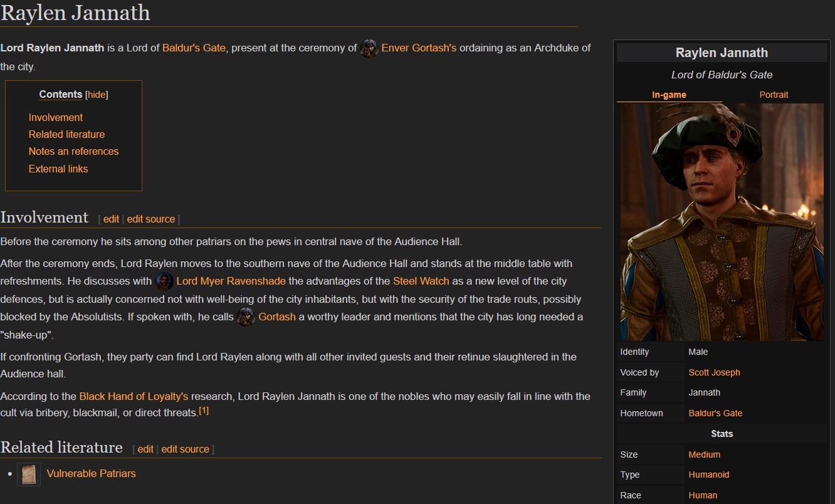Click the Raylen Jannath page title
The height and width of the screenshot is (504, 835).
(75, 13)
